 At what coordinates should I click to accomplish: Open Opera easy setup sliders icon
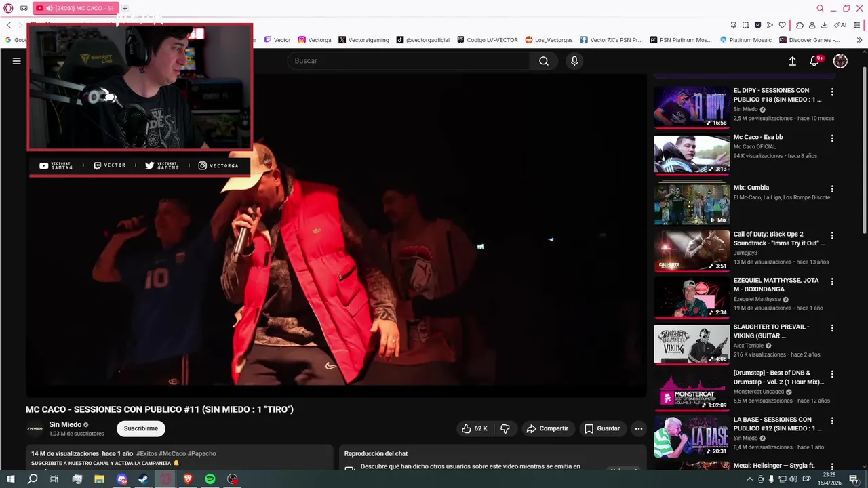click(859, 25)
